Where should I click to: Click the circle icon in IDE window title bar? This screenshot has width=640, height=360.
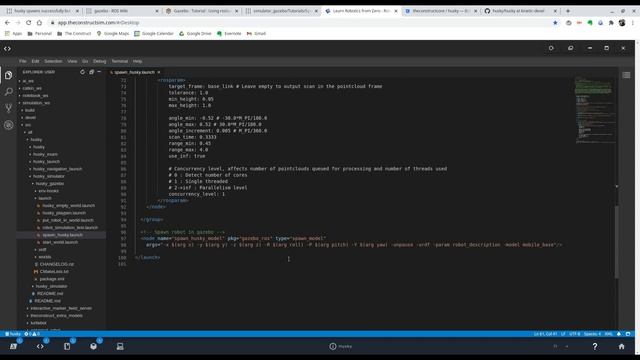point(551,48)
